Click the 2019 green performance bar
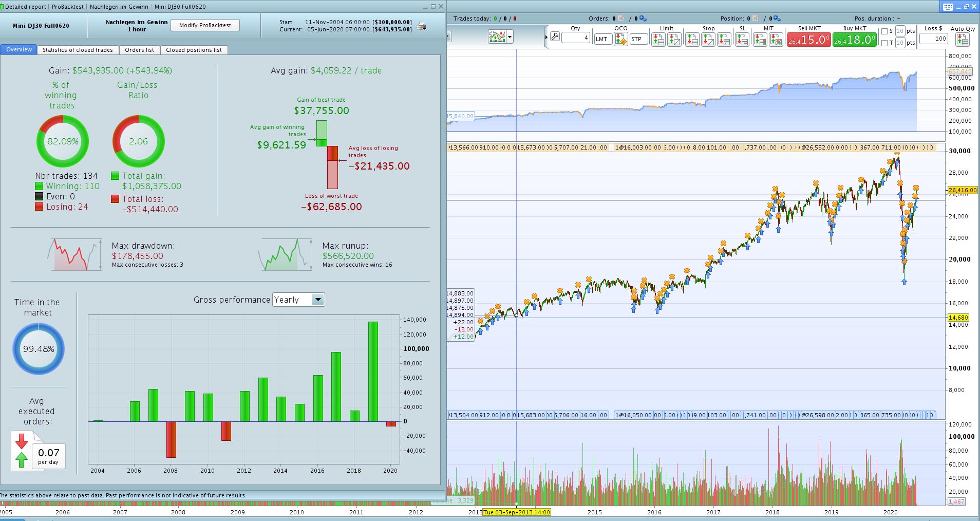This screenshot has height=521, width=980. [373, 371]
